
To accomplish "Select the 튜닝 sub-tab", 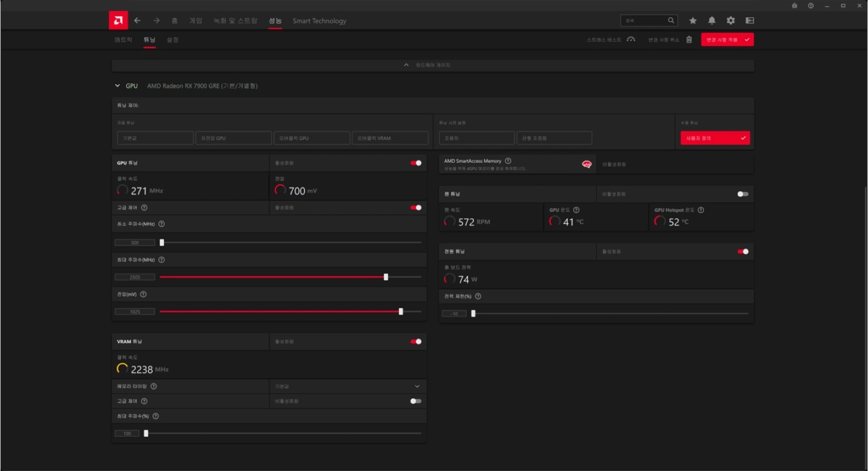I will 149,39.
